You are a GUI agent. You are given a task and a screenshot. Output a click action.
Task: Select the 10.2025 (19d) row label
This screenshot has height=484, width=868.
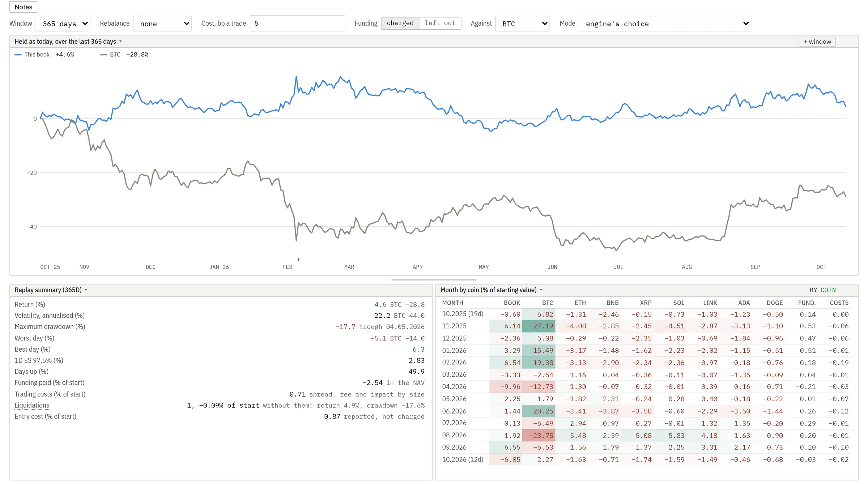pyautogui.click(x=463, y=314)
